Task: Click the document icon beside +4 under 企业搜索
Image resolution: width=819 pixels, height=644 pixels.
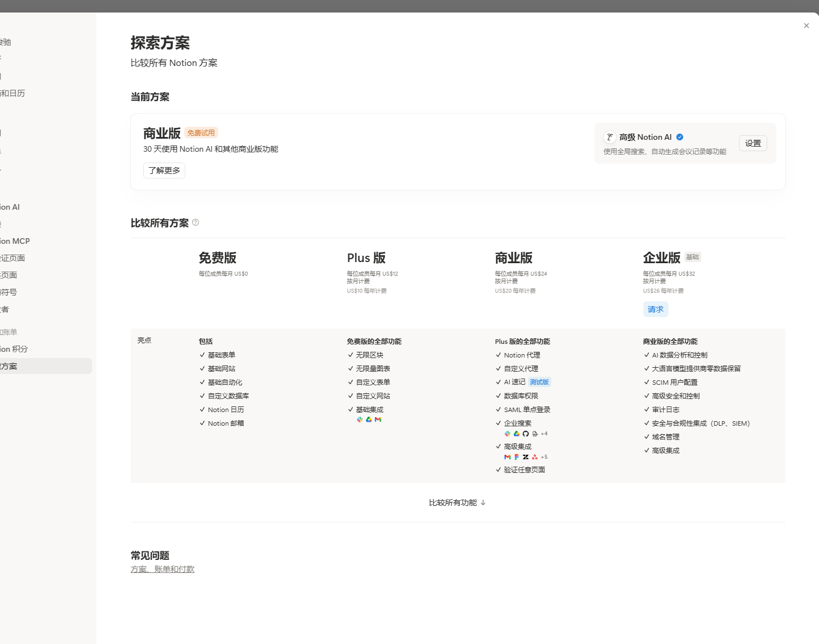Action: tap(535, 434)
